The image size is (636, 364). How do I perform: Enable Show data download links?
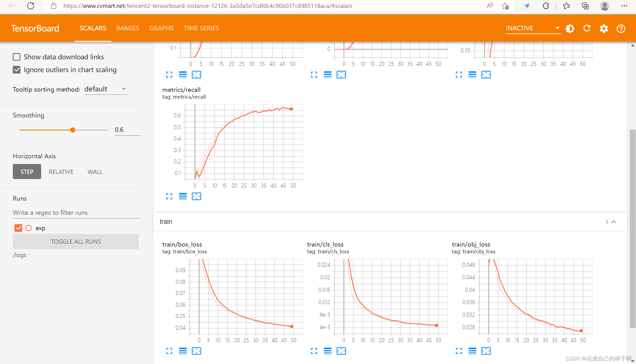(17, 57)
